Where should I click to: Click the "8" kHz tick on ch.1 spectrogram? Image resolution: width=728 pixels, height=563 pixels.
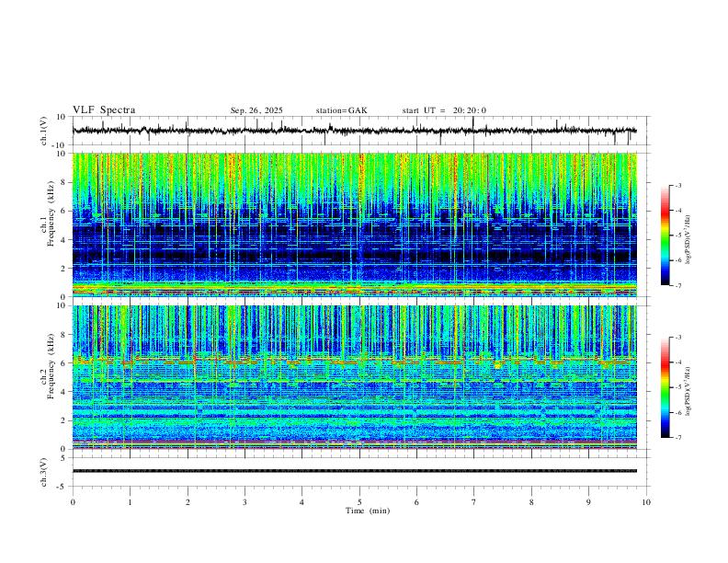pyautogui.click(x=63, y=182)
